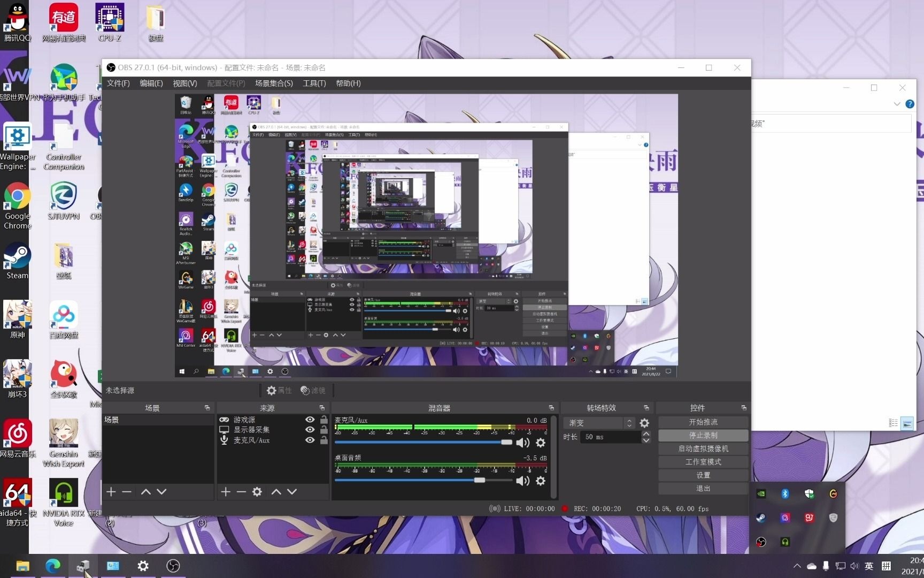Toggle visibility of 显示器采集 source

pos(310,430)
